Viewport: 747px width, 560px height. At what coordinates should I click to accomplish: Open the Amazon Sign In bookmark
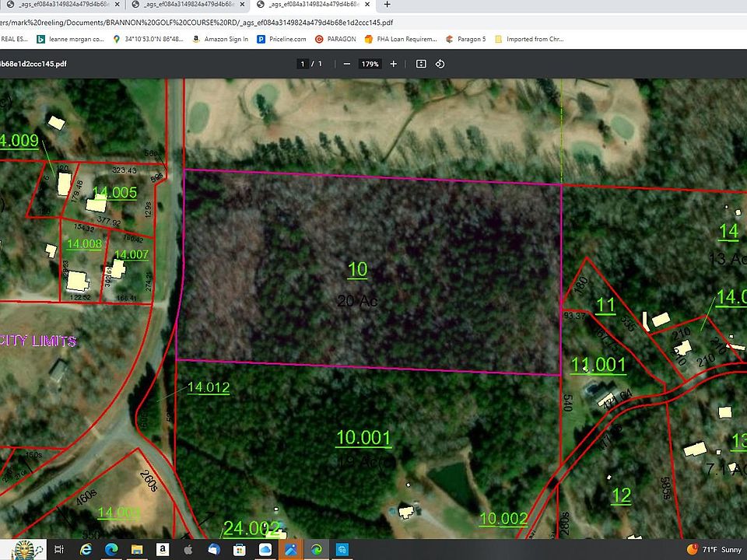pos(220,39)
